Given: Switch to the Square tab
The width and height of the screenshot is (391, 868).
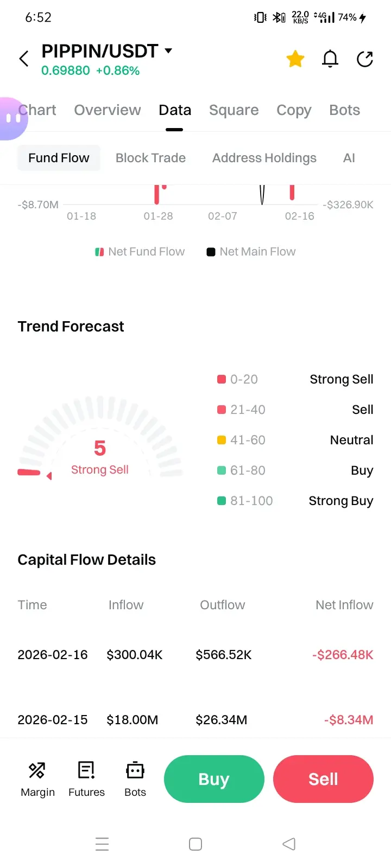Looking at the screenshot, I should point(234,110).
